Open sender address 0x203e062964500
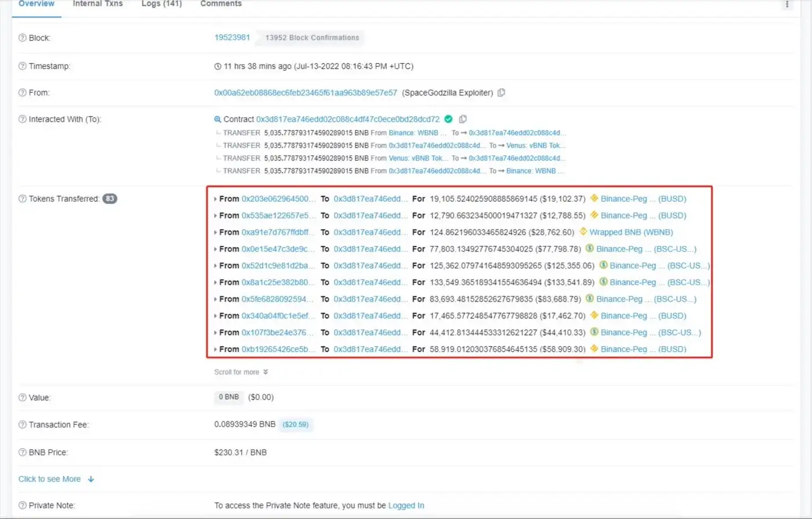Screen dimensions: 812x519 coord(279,198)
